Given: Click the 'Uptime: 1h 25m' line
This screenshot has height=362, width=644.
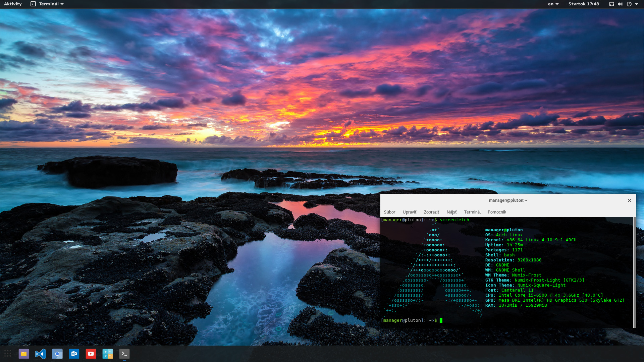Looking at the screenshot, I should (x=504, y=245).
